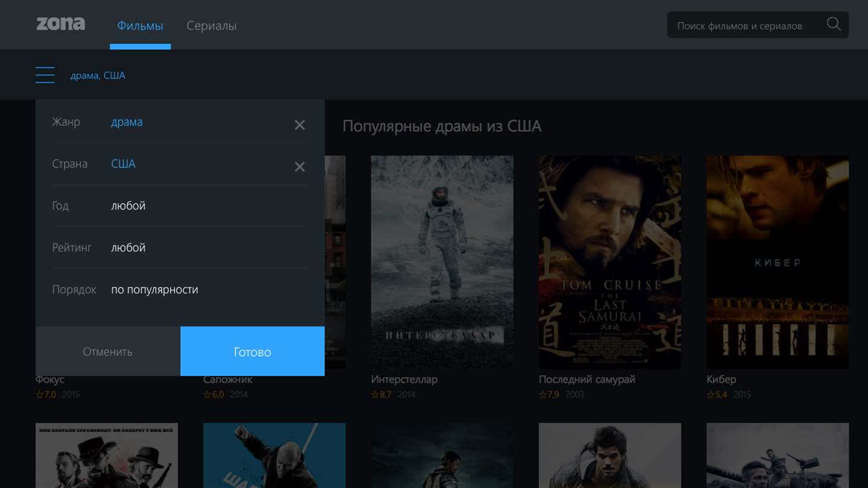The image size is (868, 488).
Task: Open the Рейтинг любой selector
Action: (x=180, y=248)
